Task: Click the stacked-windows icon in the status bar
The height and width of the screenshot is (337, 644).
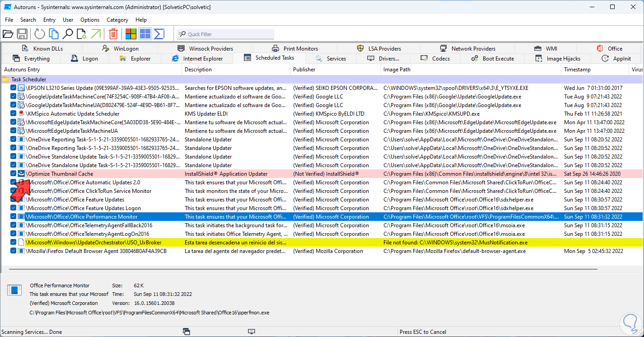Action: (x=186, y=332)
